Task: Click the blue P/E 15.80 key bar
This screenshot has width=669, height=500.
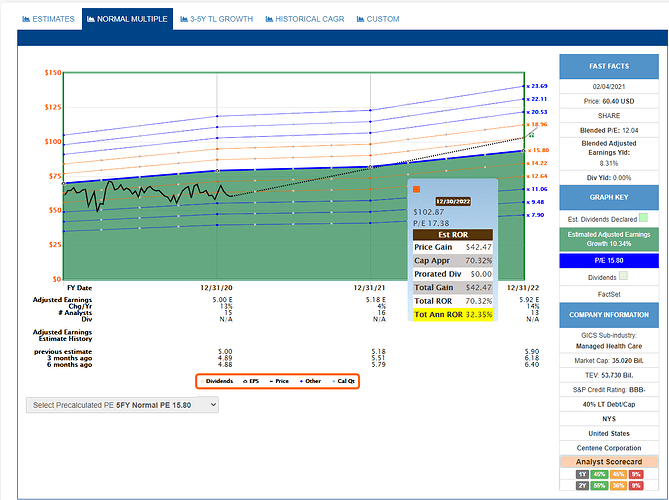Action: point(609,261)
